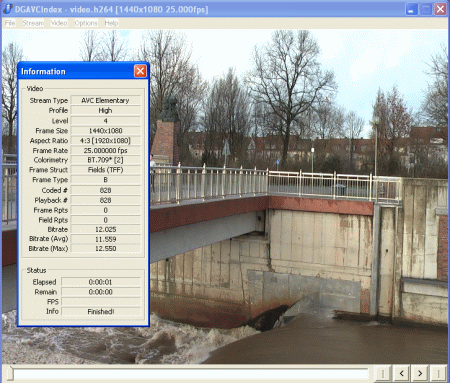Click the mark-in left bracket button

point(383,373)
